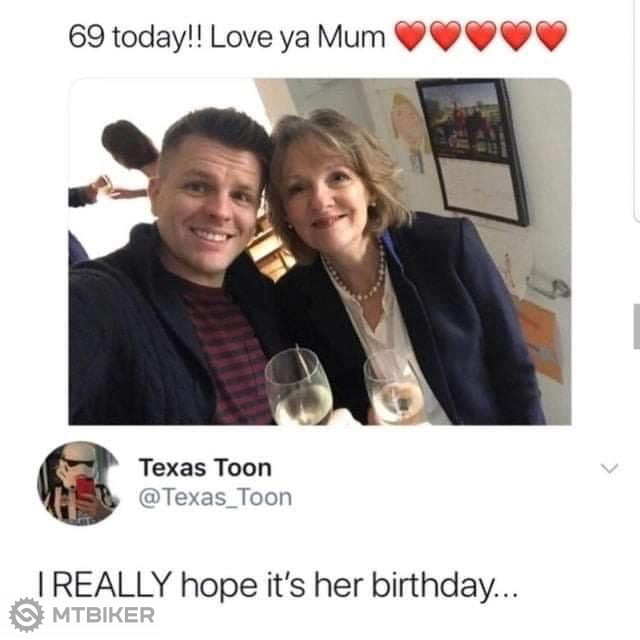Screen dimensions: 640x640
Task: Click the MTBIKER watermark text
Action: (x=103, y=614)
